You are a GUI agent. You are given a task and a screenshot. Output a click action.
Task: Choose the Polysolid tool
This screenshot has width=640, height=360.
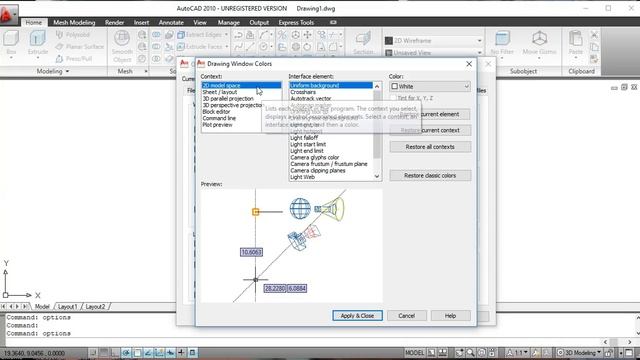(73, 35)
